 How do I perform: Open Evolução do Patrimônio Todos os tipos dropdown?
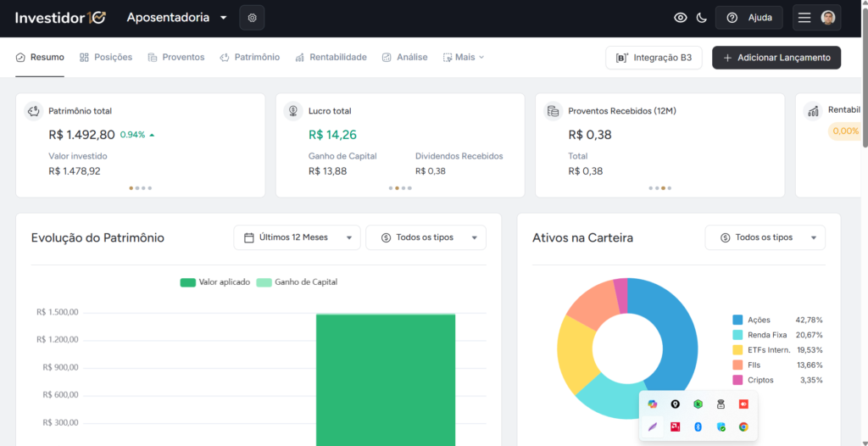click(x=426, y=237)
